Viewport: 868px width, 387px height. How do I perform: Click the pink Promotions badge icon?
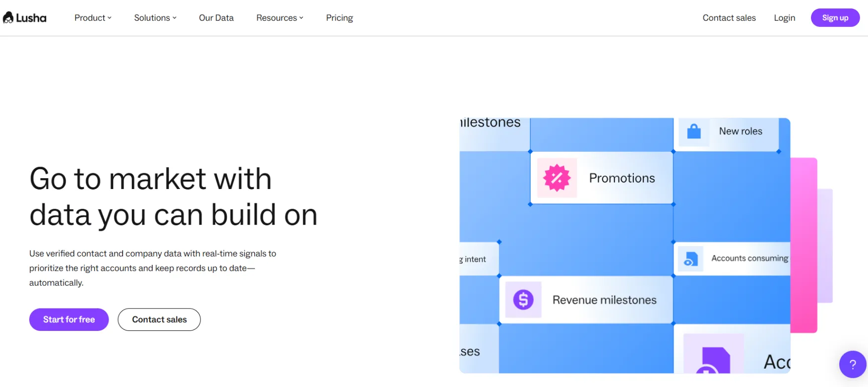click(x=557, y=178)
